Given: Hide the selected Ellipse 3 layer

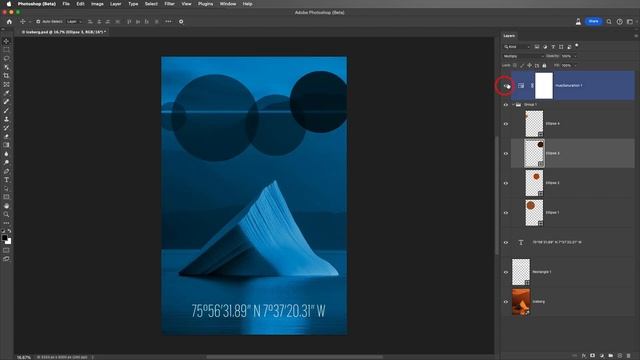Looking at the screenshot, I should pyautogui.click(x=506, y=153).
